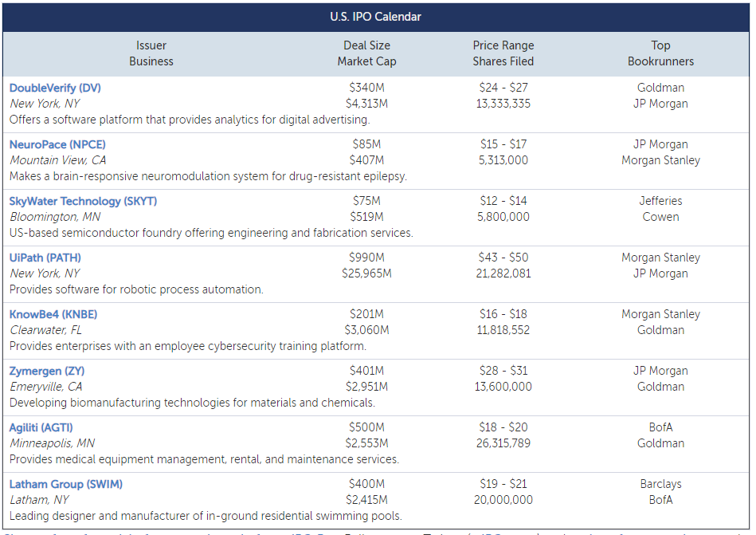Select the $401M deal size value
Screen dimensions: 756x535
367,371
